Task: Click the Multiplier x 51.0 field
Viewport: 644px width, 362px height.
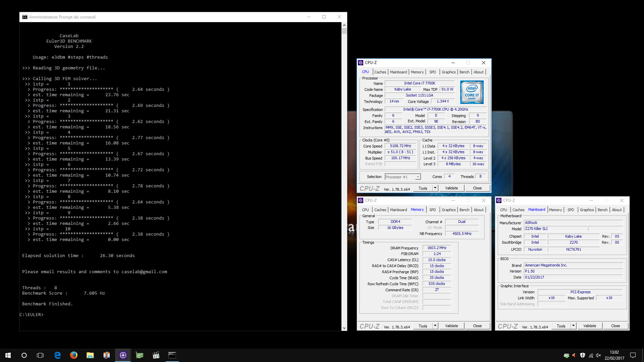Action: tap(400, 152)
